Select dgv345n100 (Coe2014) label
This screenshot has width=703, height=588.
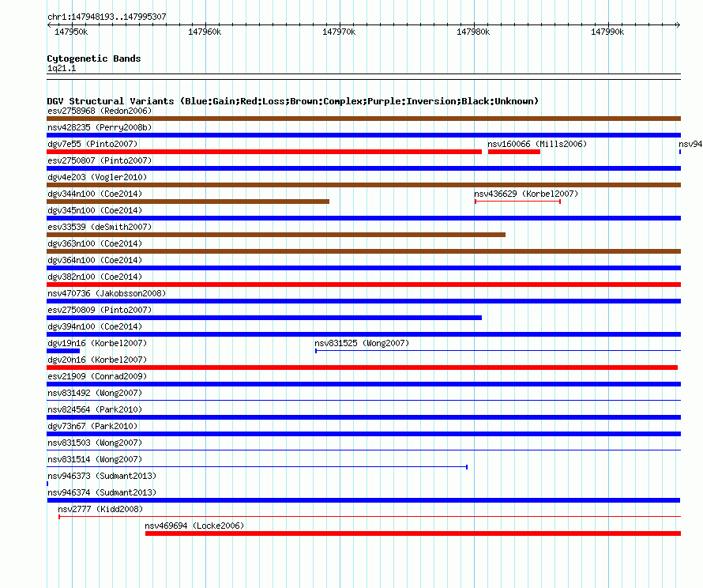tap(95, 210)
